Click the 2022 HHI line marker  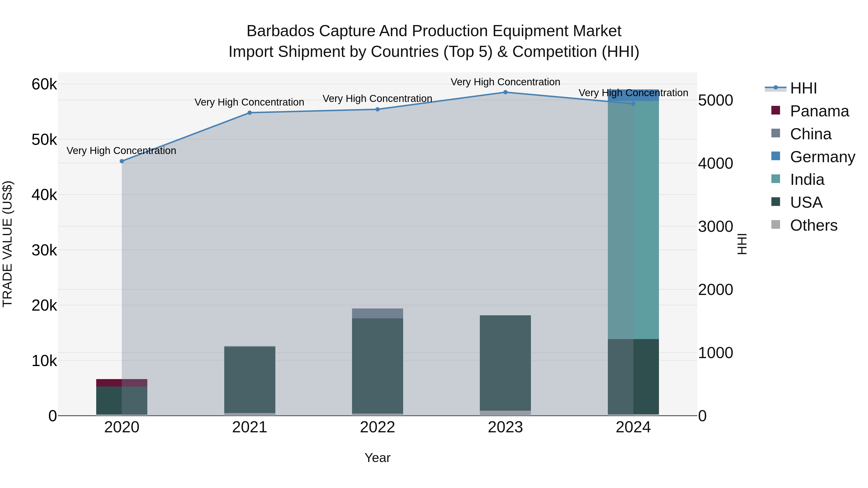(x=377, y=109)
